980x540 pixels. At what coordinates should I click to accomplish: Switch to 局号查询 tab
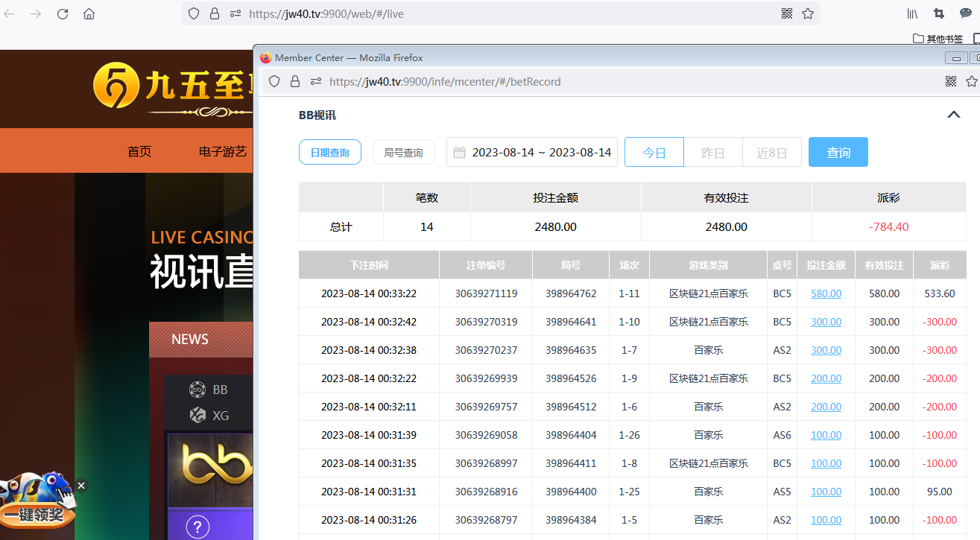pyautogui.click(x=403, y=152)
